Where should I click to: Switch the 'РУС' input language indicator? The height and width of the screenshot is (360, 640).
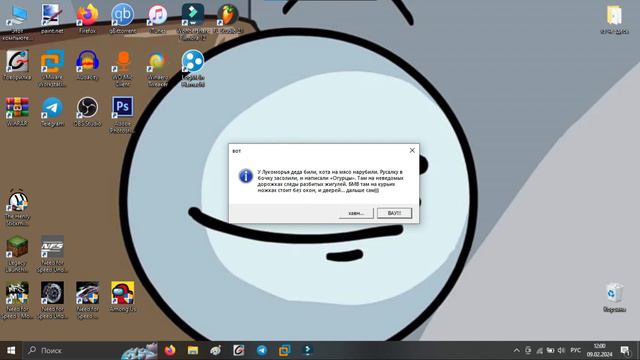click(x=576, y=350)
